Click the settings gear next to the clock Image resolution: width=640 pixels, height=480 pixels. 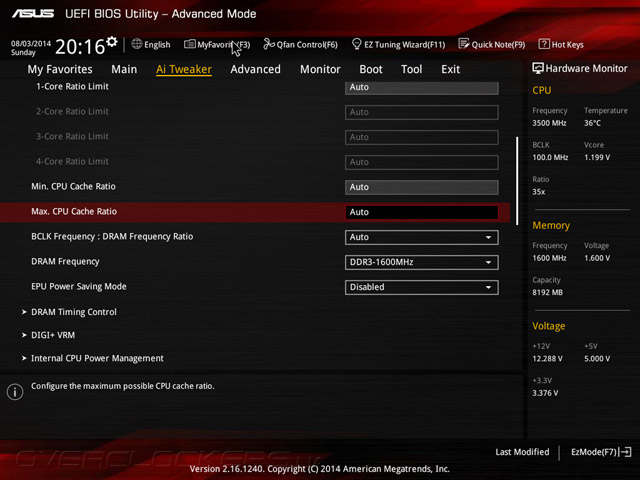[x=112, y=42]
